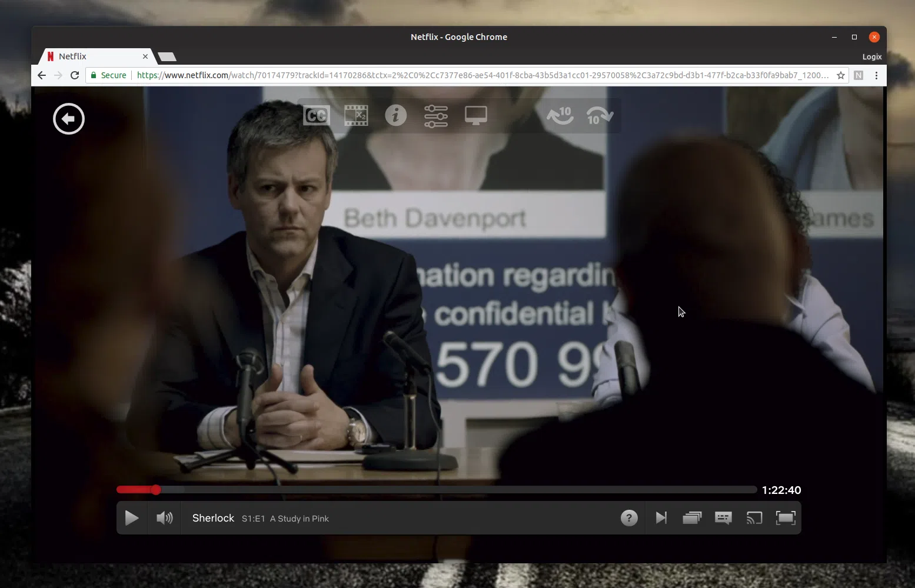The image size is (915, 588).
Task: Mute the video volume
Action: (164, 518)
